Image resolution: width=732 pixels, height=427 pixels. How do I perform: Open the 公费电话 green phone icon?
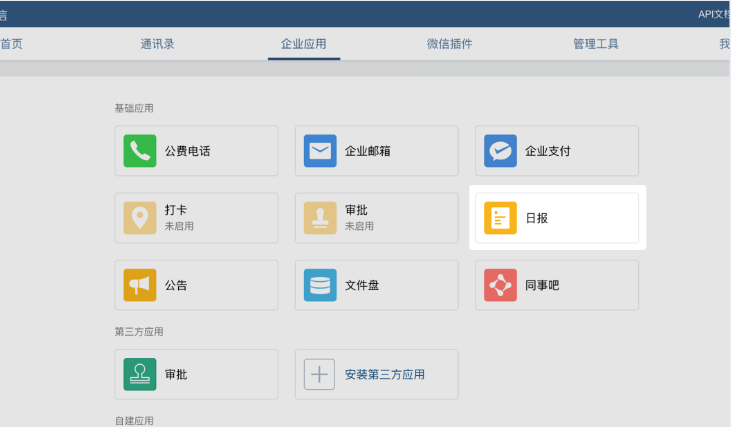click(140, 151)
